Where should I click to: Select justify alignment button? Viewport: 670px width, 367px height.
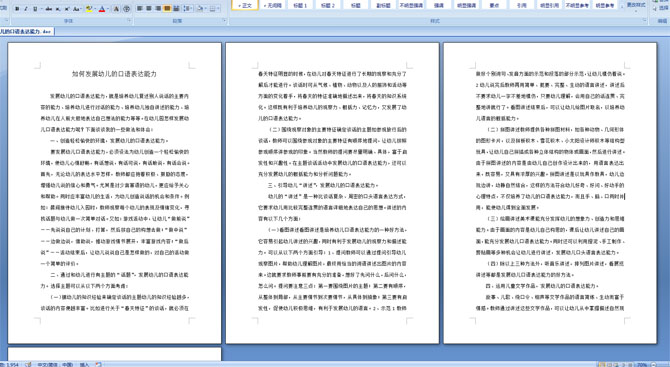[167, 8]
